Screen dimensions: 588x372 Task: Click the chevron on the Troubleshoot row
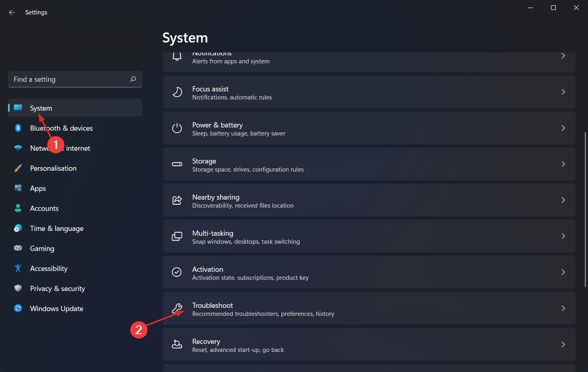point(563,308)
